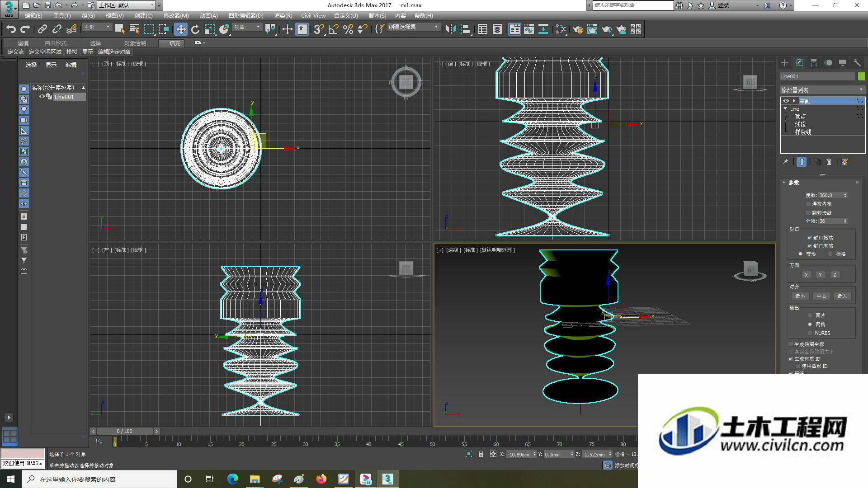This screenshot has height=489, width=868.
Task: Choose the Select Object tool
Action: pyautogui.click(x=120, y=29)
